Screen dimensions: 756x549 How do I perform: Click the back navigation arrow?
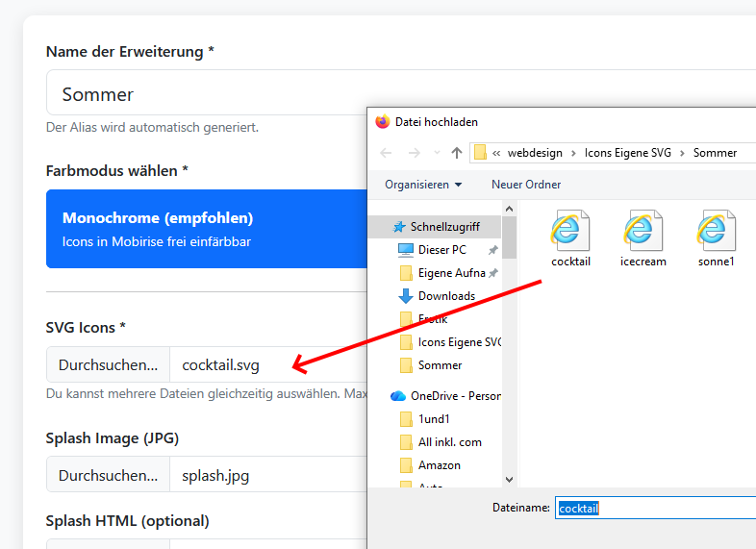386,153
